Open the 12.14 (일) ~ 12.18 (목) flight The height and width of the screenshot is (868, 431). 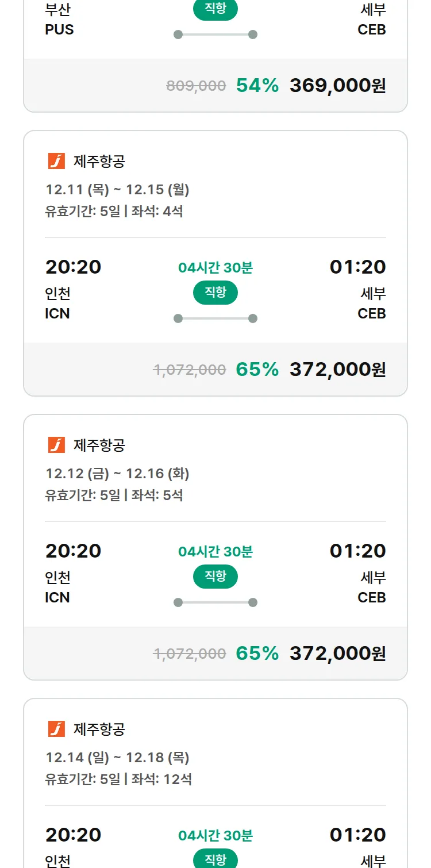tap(117, 758)
